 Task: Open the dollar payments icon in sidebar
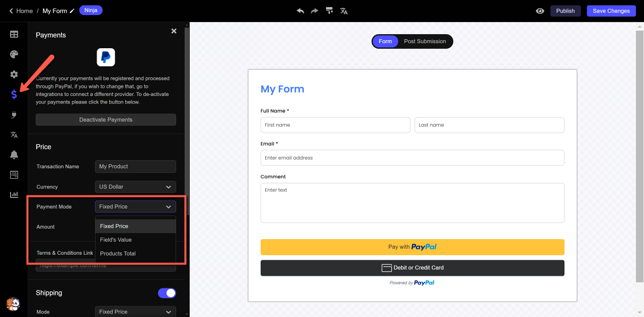pyautogui.click(x=14, y=94)
